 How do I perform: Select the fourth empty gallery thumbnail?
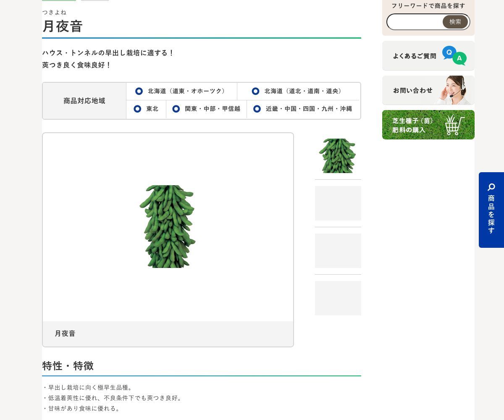338,298
